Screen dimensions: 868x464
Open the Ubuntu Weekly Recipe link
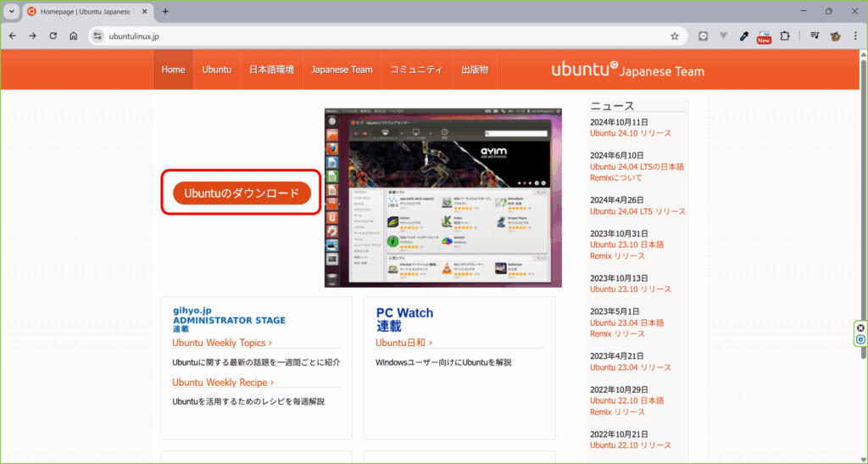click(223, 383)
